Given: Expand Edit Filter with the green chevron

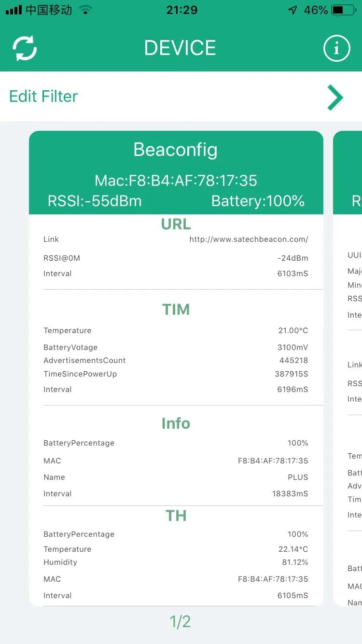Looking at the screenshot, I should click(x=335, y=97).
